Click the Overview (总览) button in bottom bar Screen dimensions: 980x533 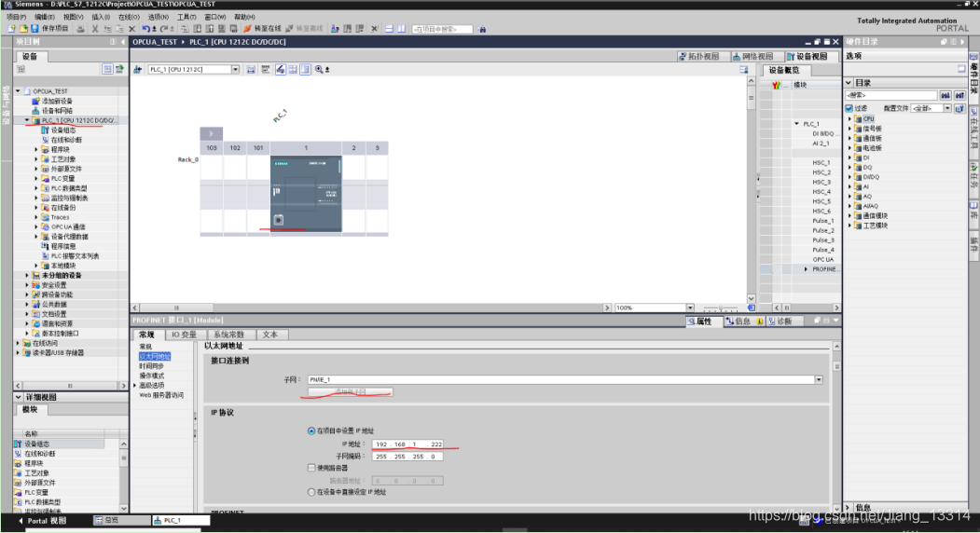(x=122, y=520)
